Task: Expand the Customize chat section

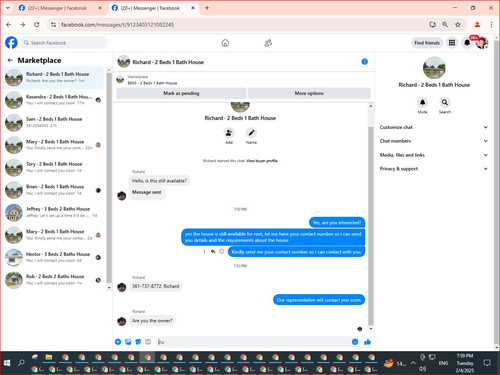Action: coord(434,127)
